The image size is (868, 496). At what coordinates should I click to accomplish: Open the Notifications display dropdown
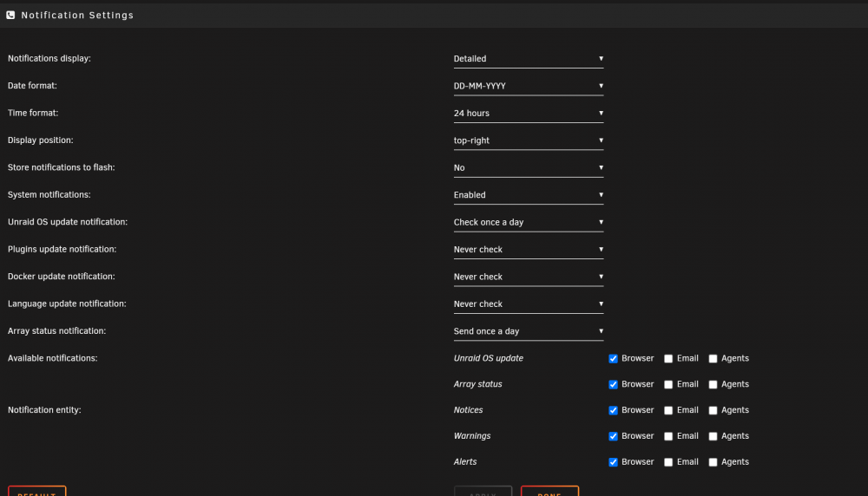528,59
